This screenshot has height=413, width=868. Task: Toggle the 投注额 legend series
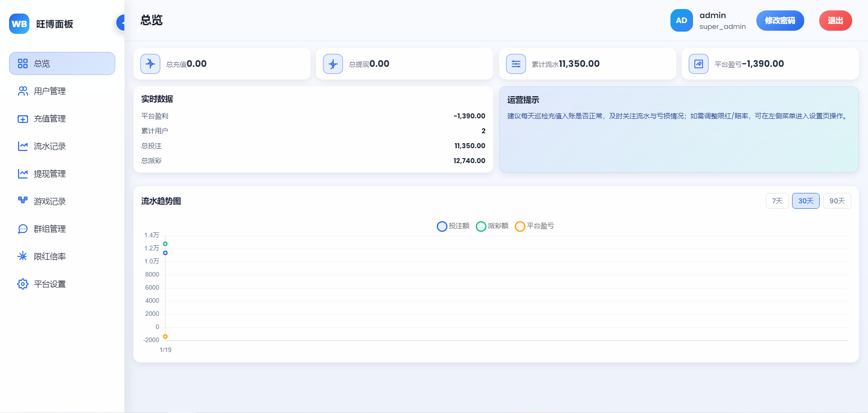point(453,226)
